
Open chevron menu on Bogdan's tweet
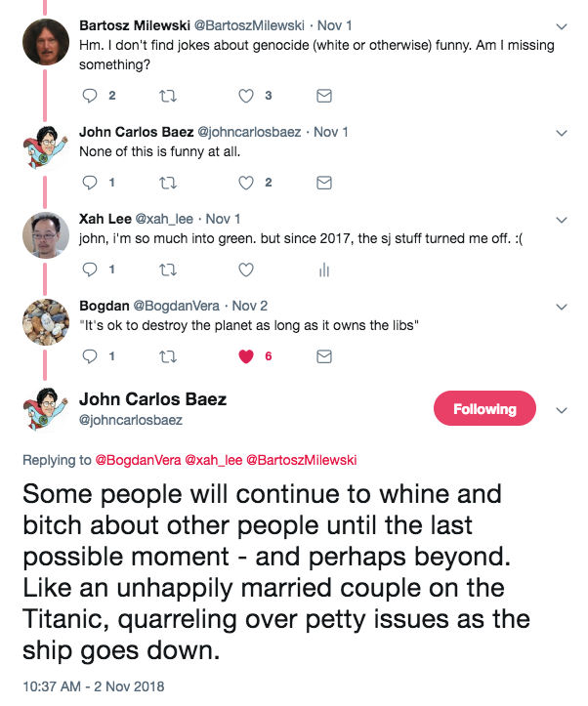coord(561,306)
